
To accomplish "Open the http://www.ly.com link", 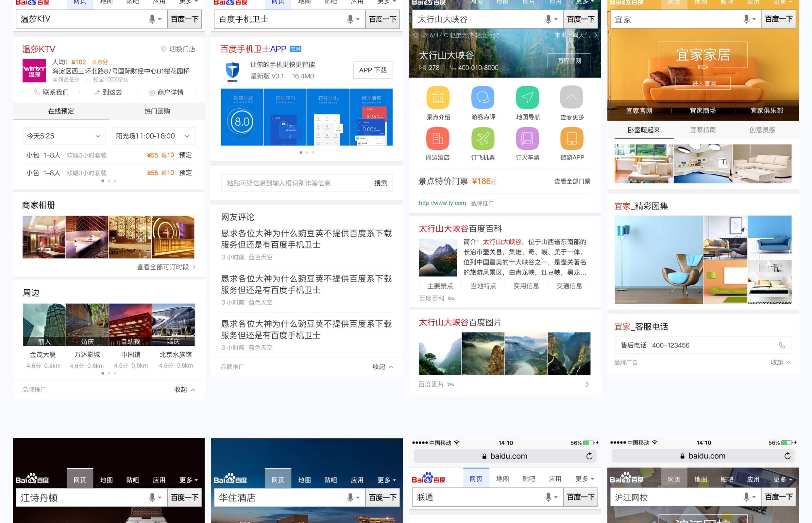I will (442, 203).
